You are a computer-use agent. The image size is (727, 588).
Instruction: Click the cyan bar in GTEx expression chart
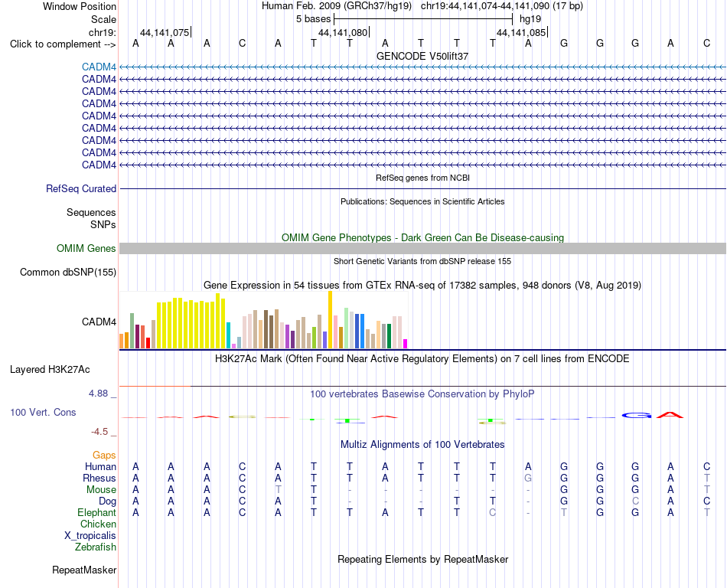(x=228, y=335)
